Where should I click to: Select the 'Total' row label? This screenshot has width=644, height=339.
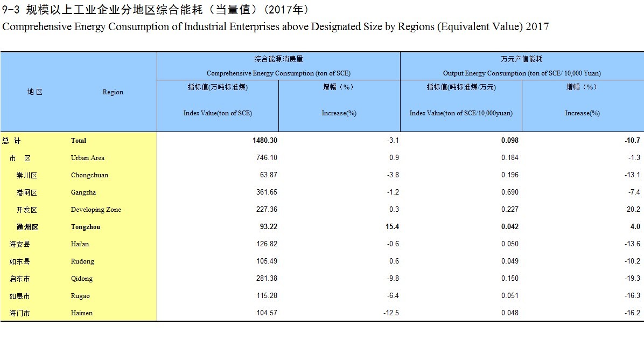[79, 141]
